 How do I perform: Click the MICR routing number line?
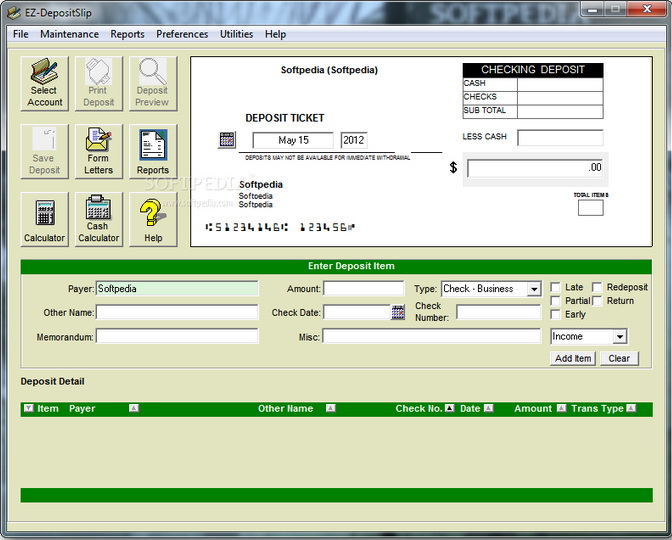280,227
